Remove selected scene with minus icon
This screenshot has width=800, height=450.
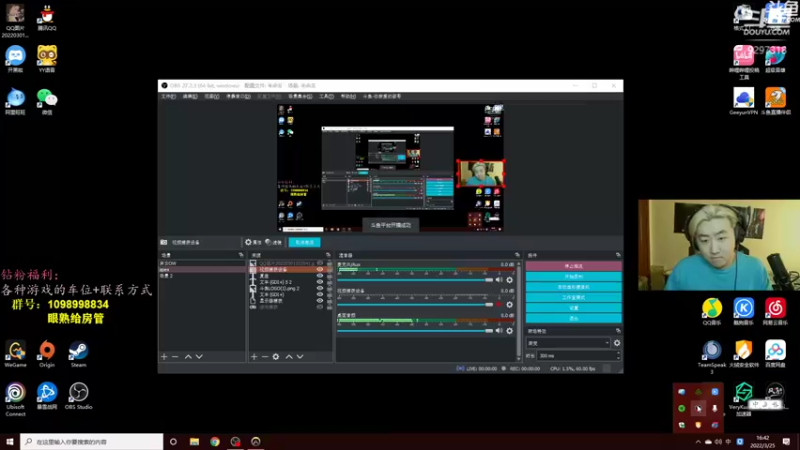175,357
